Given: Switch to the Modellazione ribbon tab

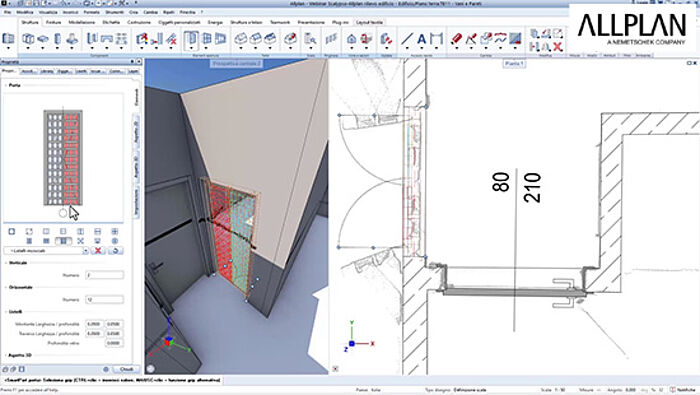Looking at the screenshot, I should pos(82,22).
